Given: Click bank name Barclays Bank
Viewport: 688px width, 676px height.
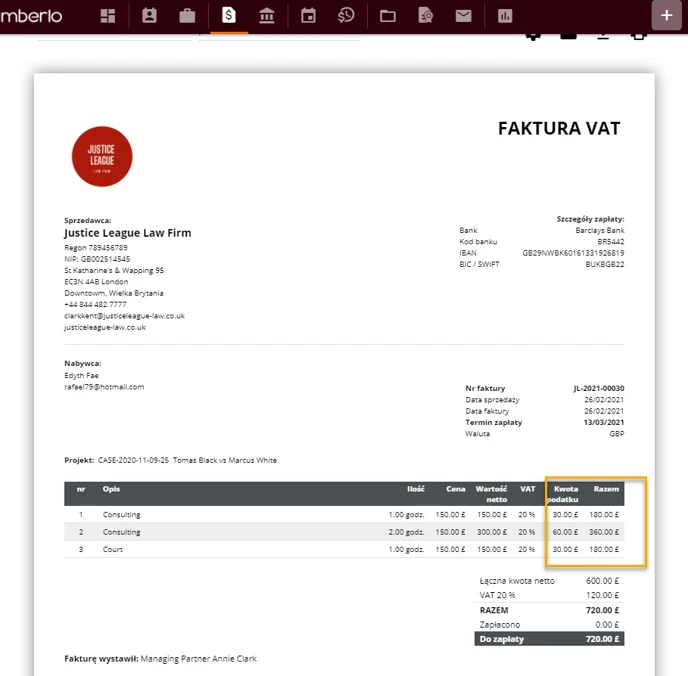Looking at the screenshot, I should [600, 230].
